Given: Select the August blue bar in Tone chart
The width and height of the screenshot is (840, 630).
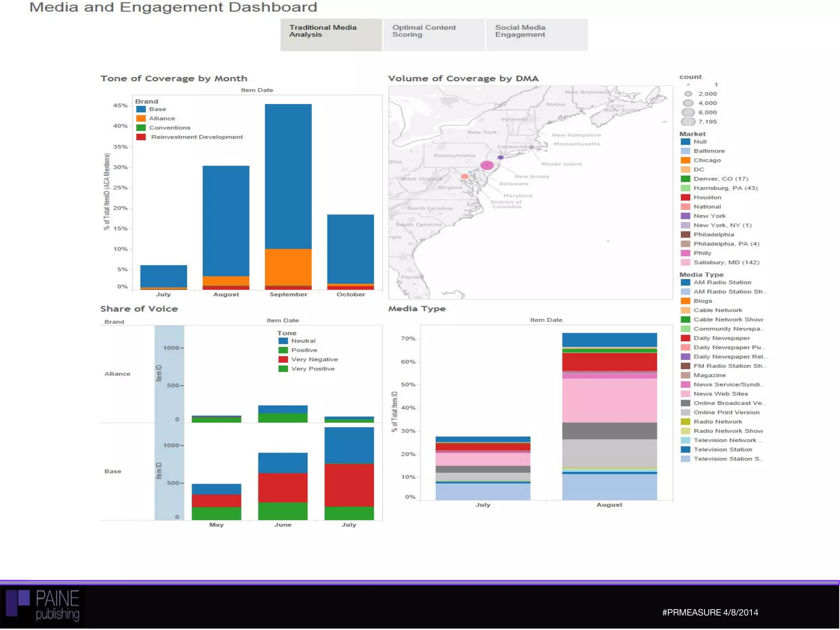Looking at the screenshot, I should (x=226, y=221).
